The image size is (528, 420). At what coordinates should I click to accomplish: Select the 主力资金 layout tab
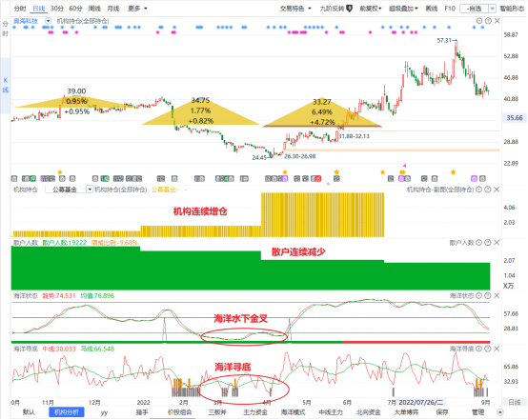pos(254,412)
